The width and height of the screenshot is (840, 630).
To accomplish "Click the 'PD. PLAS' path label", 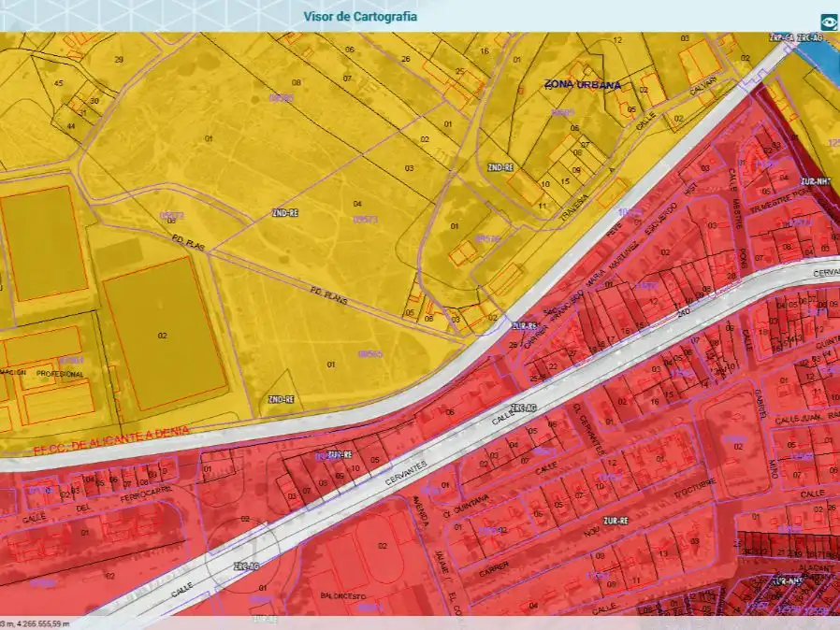I will click(188, 242).
